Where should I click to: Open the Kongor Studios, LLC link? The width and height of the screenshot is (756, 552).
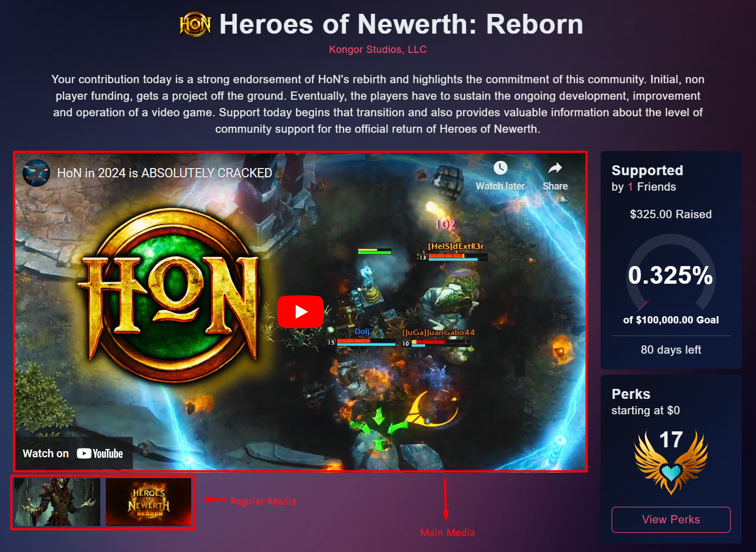[377, 50]
